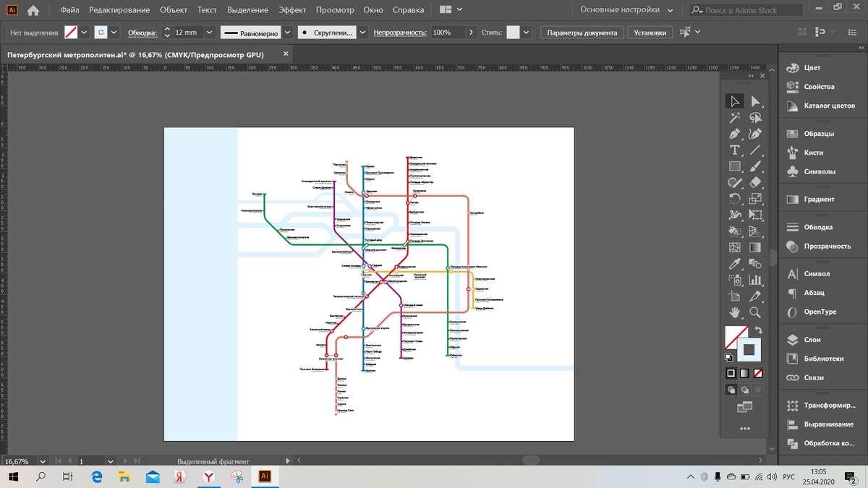
Task: Select the Blend tool
Action: (755, 264)
